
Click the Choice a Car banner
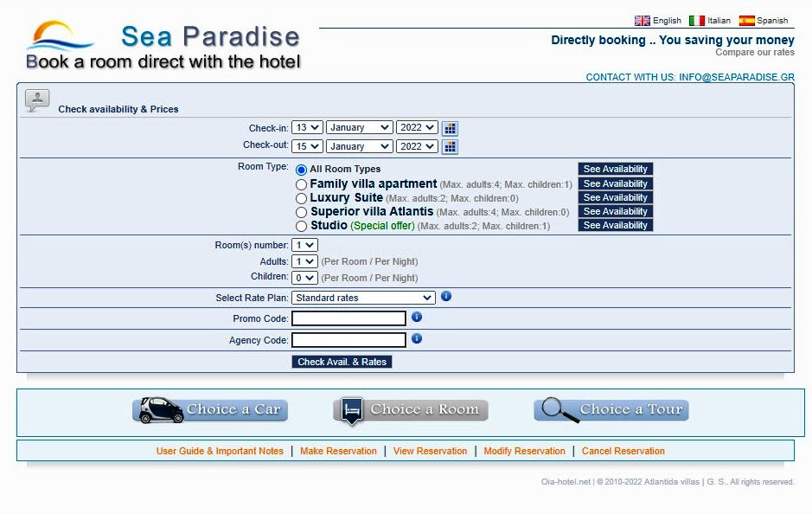point(210,410)
